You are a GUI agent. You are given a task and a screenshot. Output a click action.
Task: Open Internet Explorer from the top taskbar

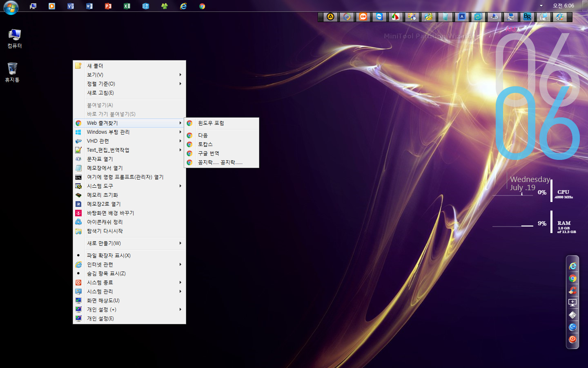(183, 6)
